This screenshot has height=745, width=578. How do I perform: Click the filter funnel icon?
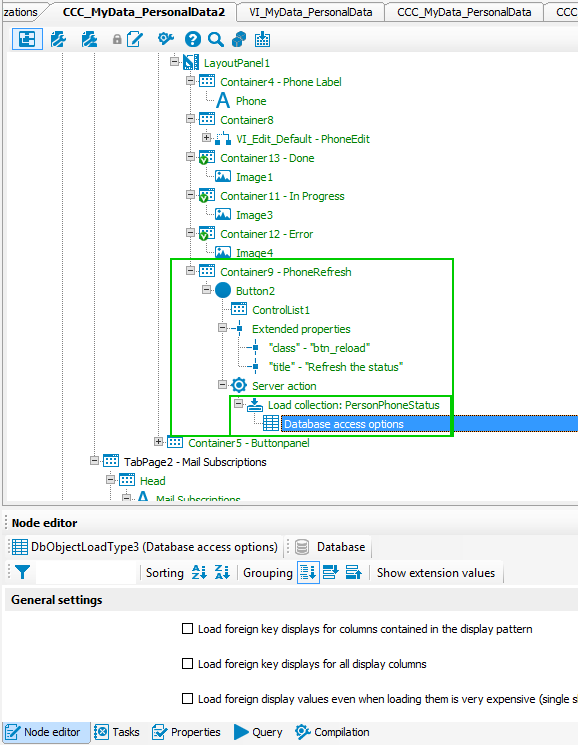tap(22, 572)
